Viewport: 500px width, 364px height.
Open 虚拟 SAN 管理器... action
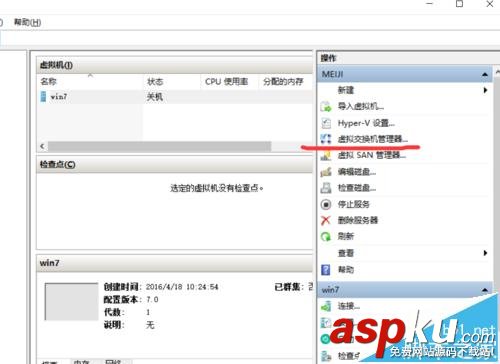372,155
